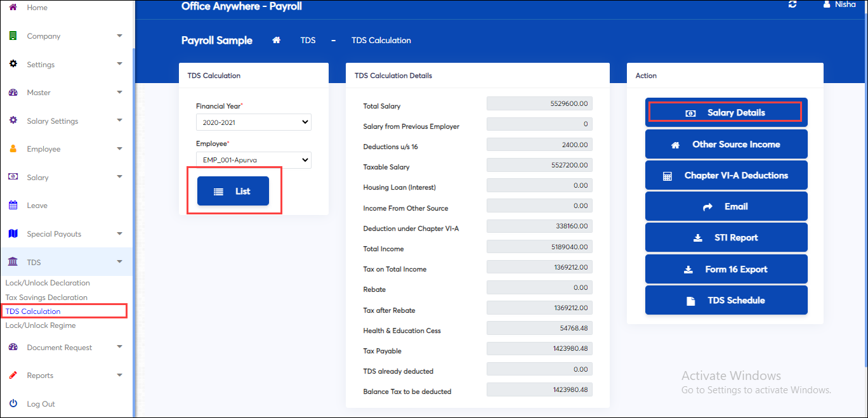Viewport: 868px width, 418px height.
Task: Expand the Document Request menu arrow
Action: click(119, 347)
